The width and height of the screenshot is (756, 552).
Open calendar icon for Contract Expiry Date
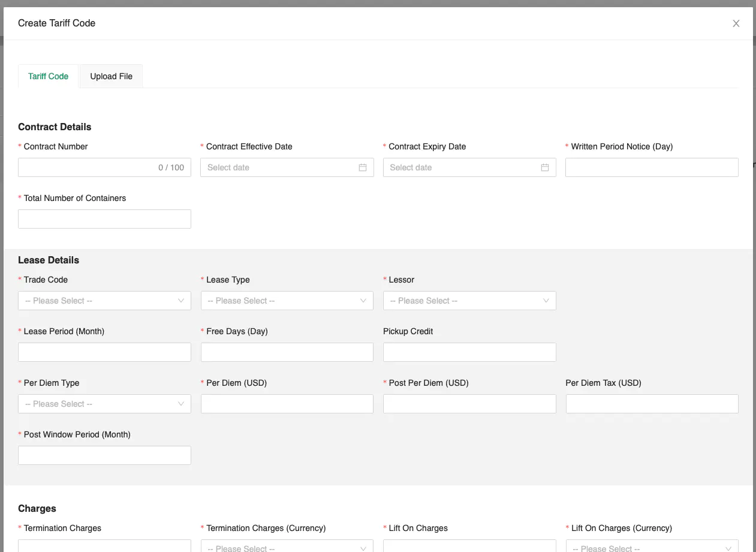545,167
